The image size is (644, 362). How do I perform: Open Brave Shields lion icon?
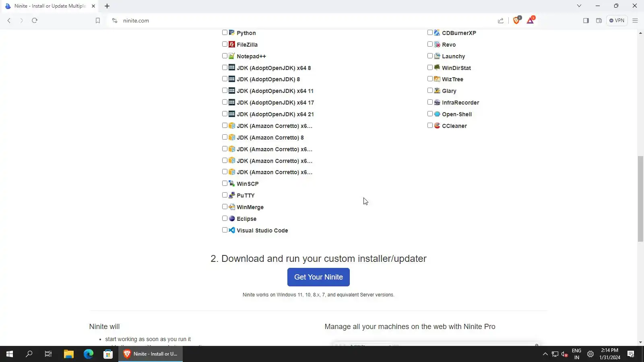pyautogui.click(x=517, y=21)
